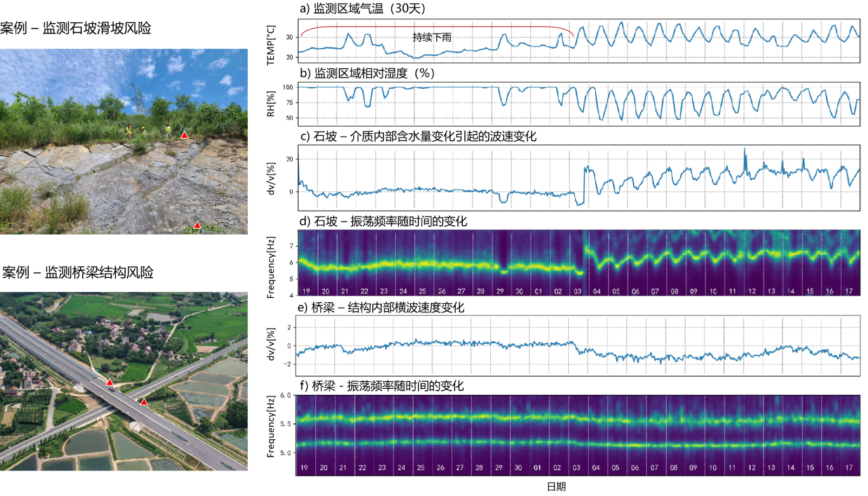Click dv/v[%] axis label of bridge chart

click(271, 344)
